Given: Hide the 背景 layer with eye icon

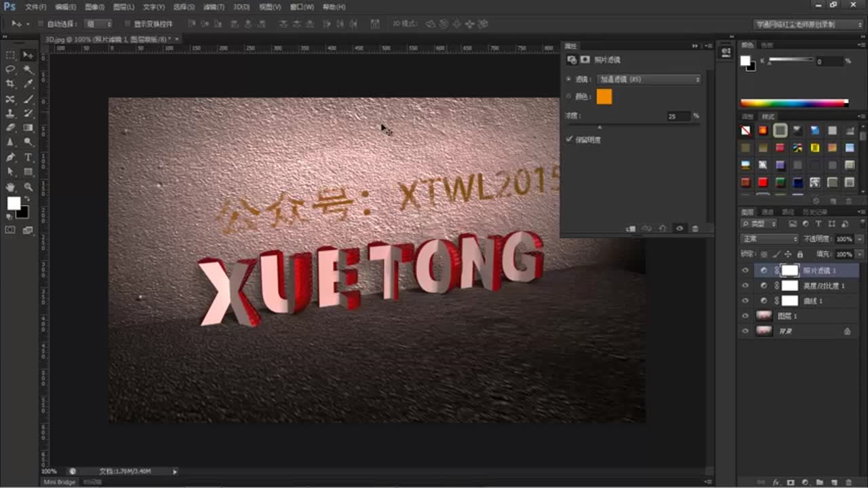Looking at the screenshot, I should pos(745,331).
